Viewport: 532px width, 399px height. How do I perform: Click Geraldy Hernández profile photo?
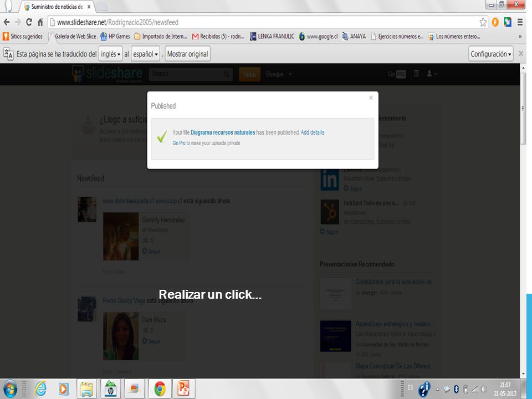121,237
